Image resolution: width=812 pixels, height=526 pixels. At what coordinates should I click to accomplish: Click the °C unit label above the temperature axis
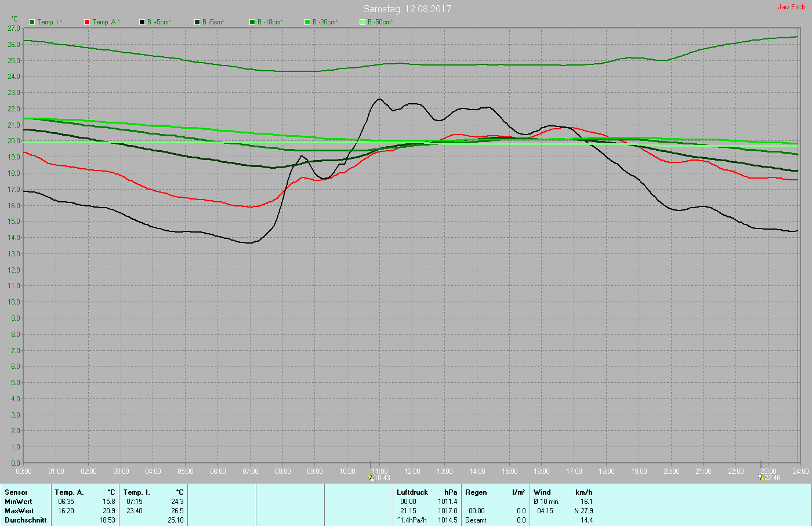point(14,19)
